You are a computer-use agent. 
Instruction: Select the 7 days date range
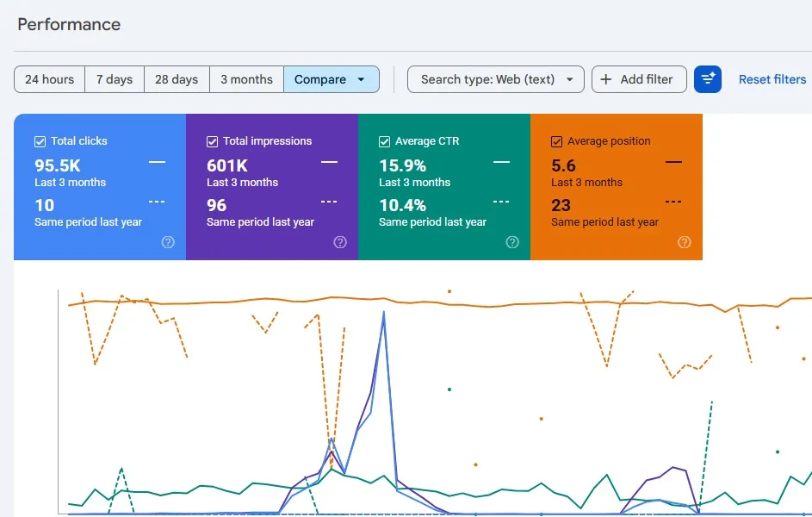115,79
